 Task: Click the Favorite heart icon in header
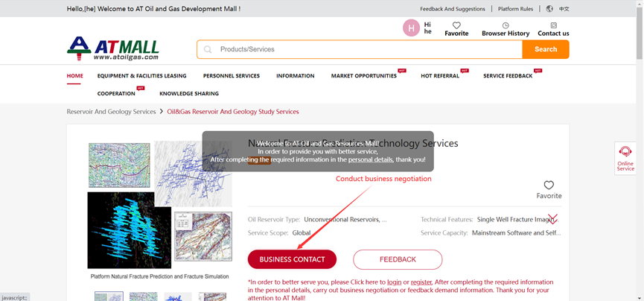pos(456,25)
